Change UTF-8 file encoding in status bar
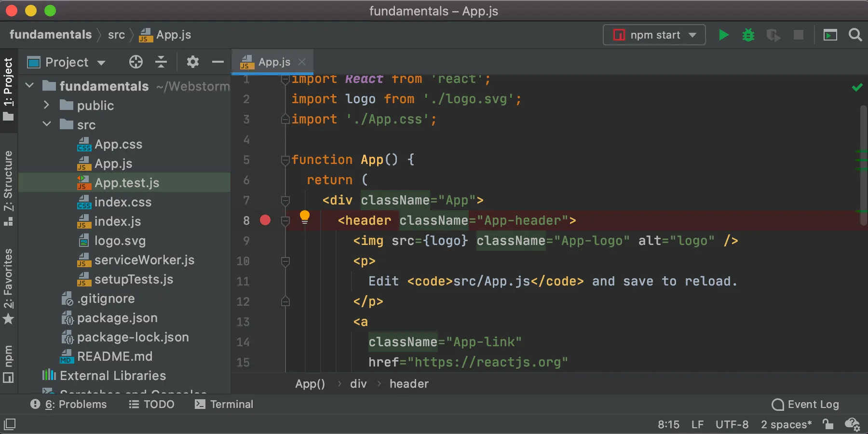 [x=732, y=424]
